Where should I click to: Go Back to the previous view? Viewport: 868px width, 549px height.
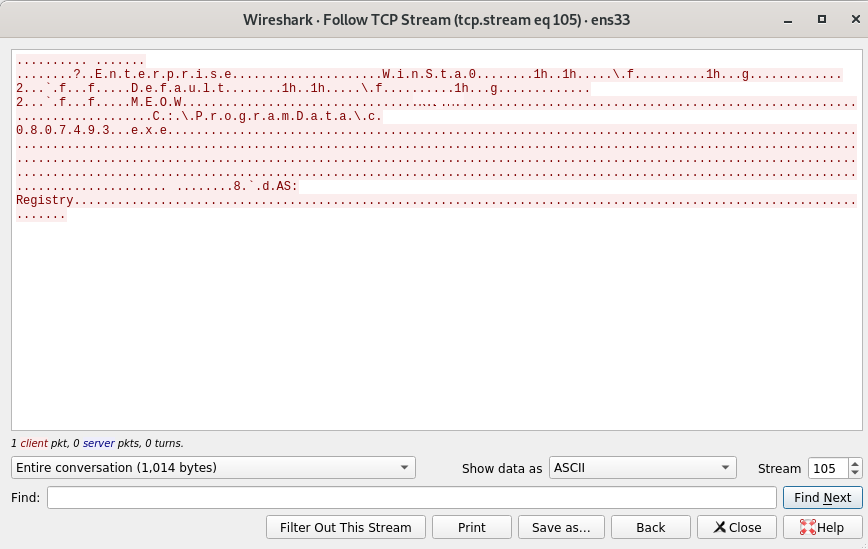(650, 527)
